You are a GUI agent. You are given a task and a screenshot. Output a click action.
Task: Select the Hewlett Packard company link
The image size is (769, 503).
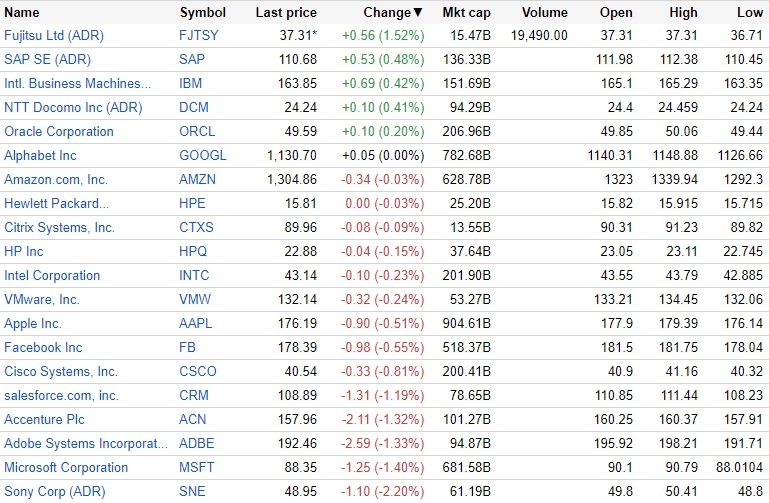tap(56, 203)
